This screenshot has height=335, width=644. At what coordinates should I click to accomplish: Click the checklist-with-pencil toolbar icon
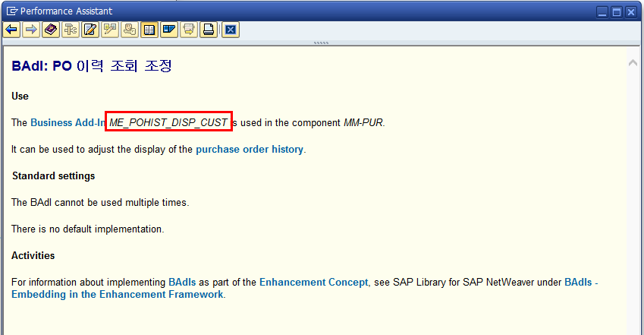[x=110, y=30]
